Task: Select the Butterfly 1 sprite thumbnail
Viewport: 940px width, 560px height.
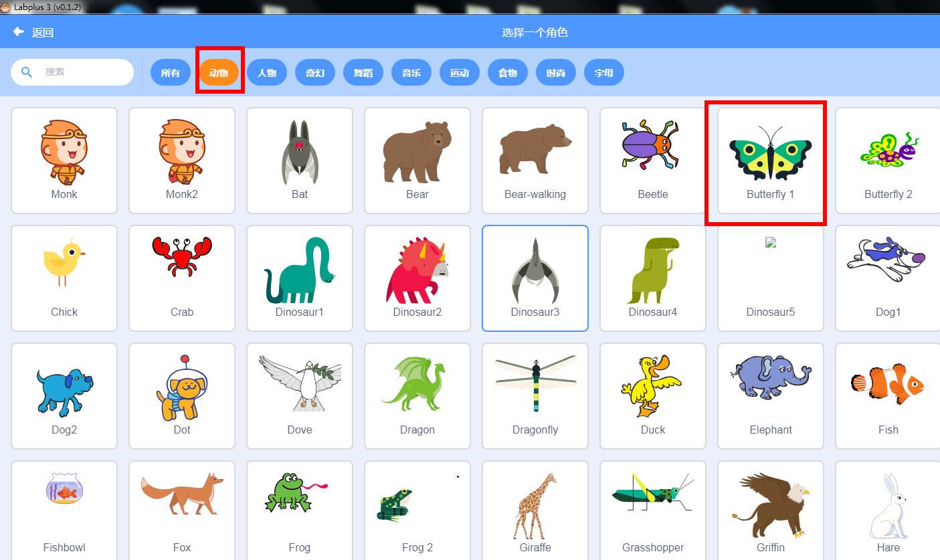Action: point(771,161)
